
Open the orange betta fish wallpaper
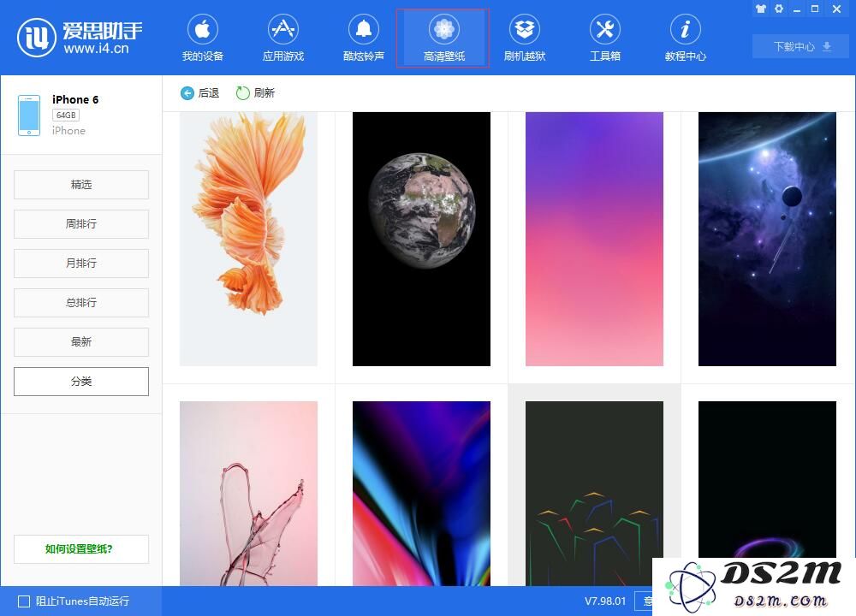[x=248, y=239]
